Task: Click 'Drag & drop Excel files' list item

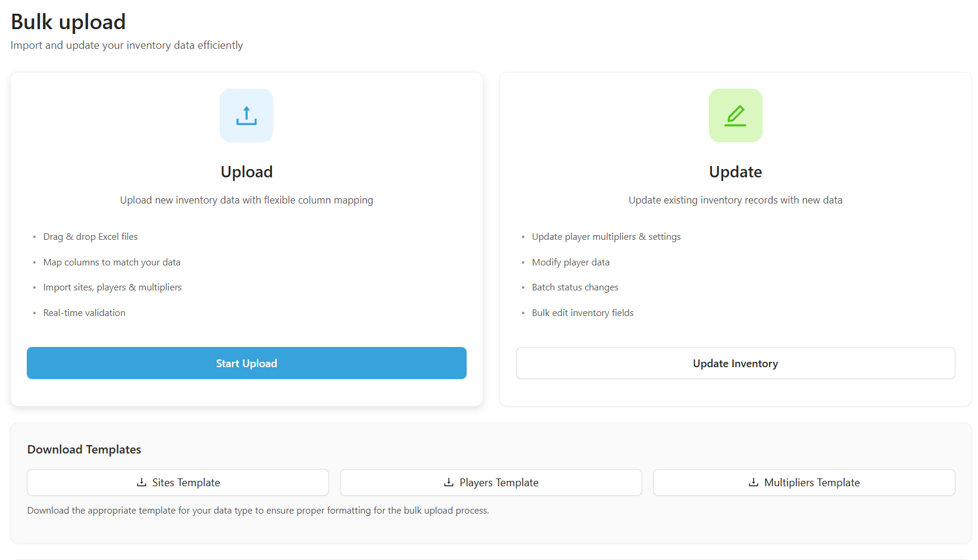Action: pyautogui.click(x=90, y=237)
